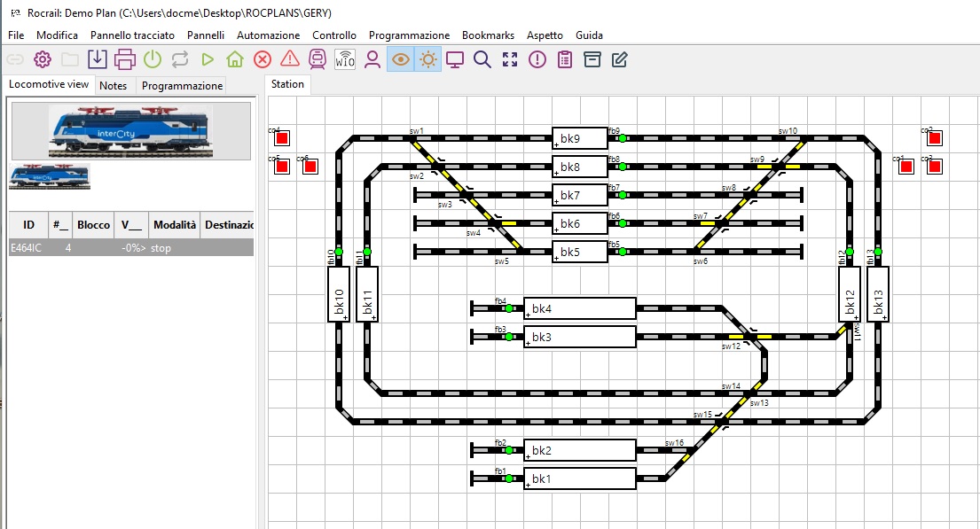This screenshot has width=980, height=529.
Task: Toggle the red co2 output button
Action: [x=934, y=138]
